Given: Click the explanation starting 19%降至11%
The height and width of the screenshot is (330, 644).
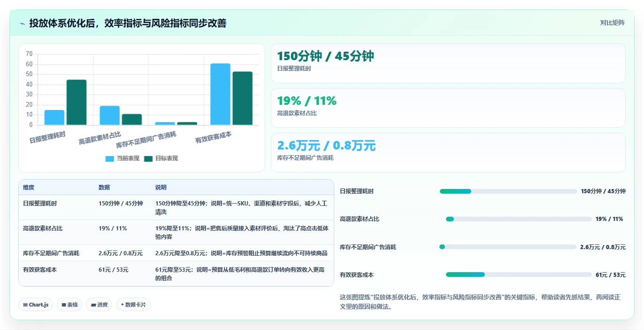Looking at the screenshot, I should (242, 233).
